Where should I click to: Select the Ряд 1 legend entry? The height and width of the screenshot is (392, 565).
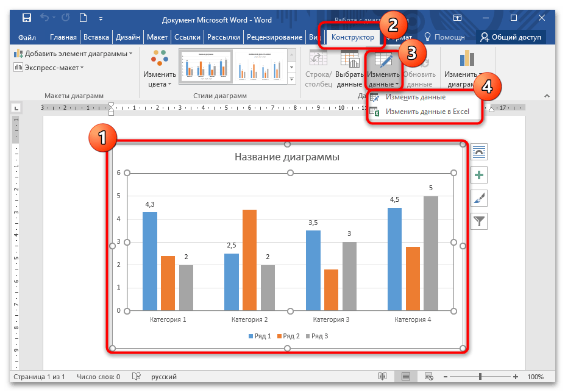260,336
